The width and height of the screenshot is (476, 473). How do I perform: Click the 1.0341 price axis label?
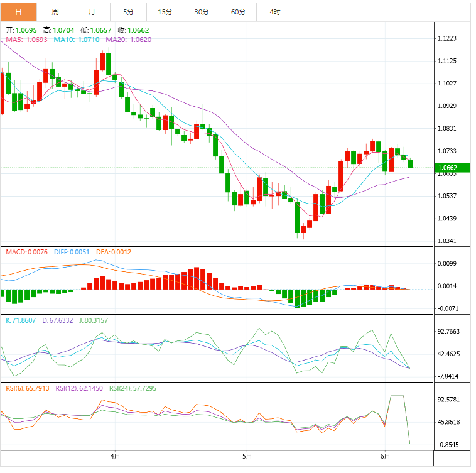tap(447, 241)
